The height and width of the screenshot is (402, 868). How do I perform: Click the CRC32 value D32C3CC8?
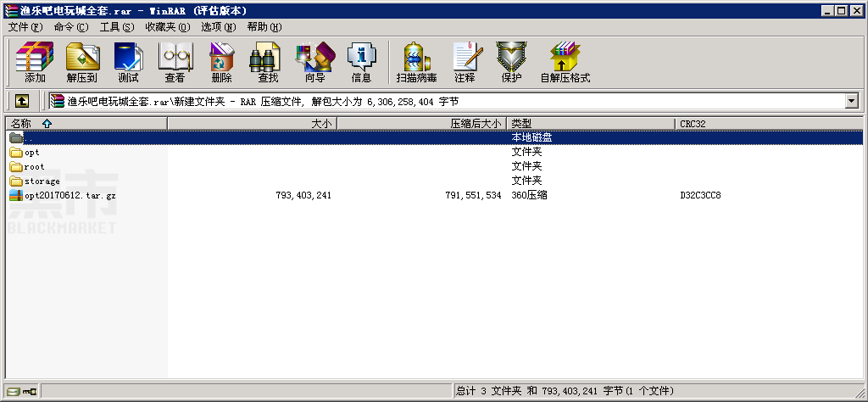tap(700, 195)
